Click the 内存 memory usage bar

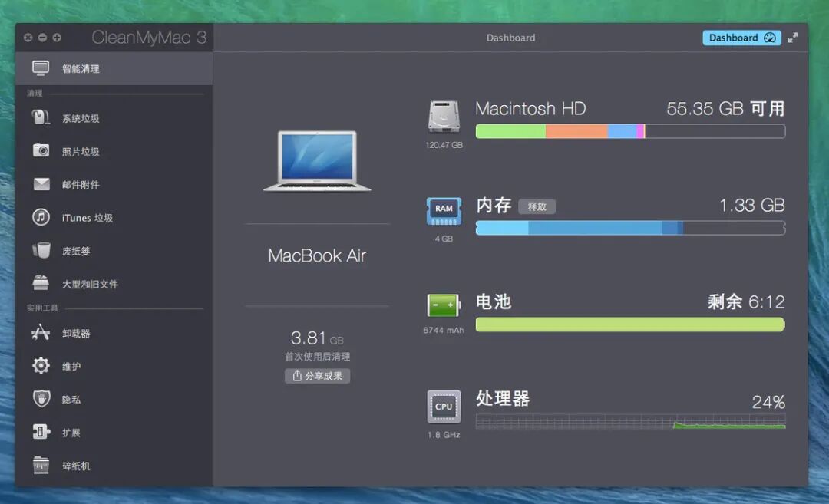[630, 228]
